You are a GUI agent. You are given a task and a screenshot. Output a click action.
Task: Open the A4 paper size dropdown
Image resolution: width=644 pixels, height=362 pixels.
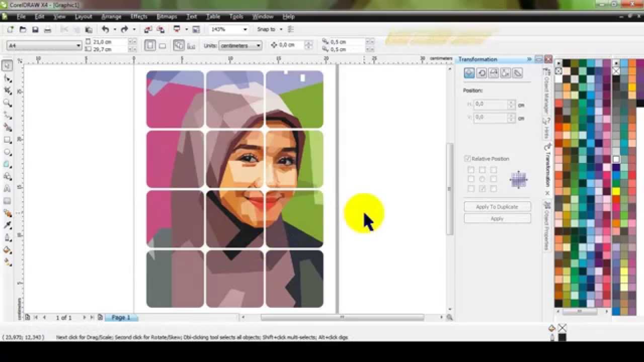[79, 46]
